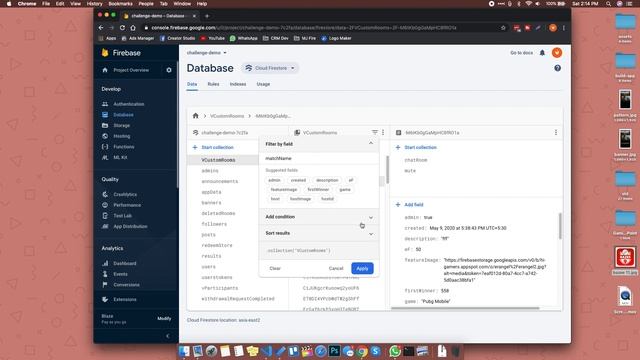The height and width of the screenshot is (360, 640).
Task: Click the document fields vertical scrollbar
Action: click(x=560, y=226)
